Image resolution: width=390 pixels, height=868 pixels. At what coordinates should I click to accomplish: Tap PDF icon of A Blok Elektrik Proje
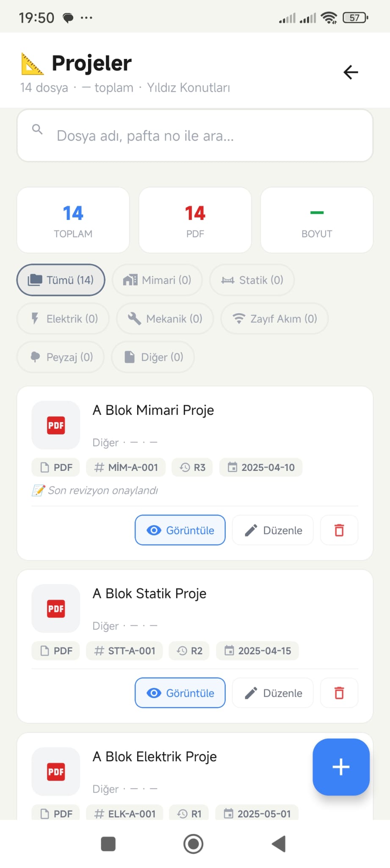pos(56,771)
